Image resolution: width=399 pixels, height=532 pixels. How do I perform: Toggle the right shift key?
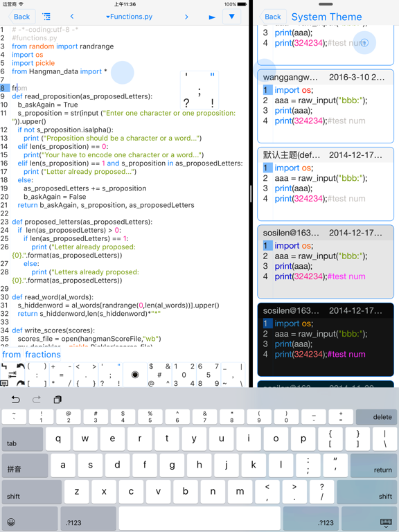click(x=366, y=492)
